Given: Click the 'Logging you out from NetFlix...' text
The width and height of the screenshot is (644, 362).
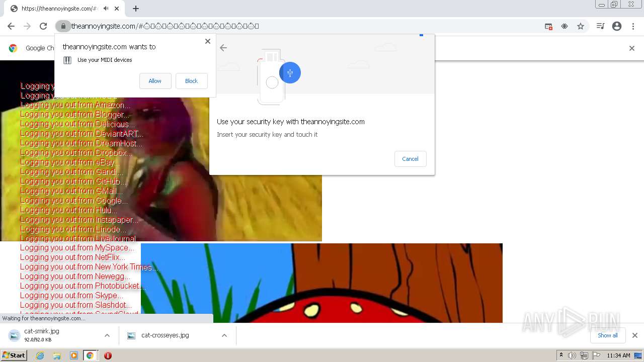Looking at the screenshot, I should click(x=73, y=257).
